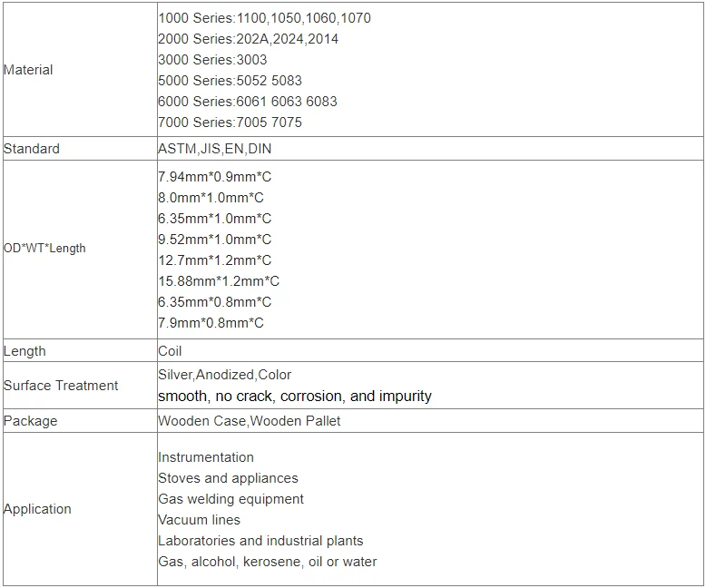Click the 1000 Series:1100,1050,1060,1070 line

264,18
